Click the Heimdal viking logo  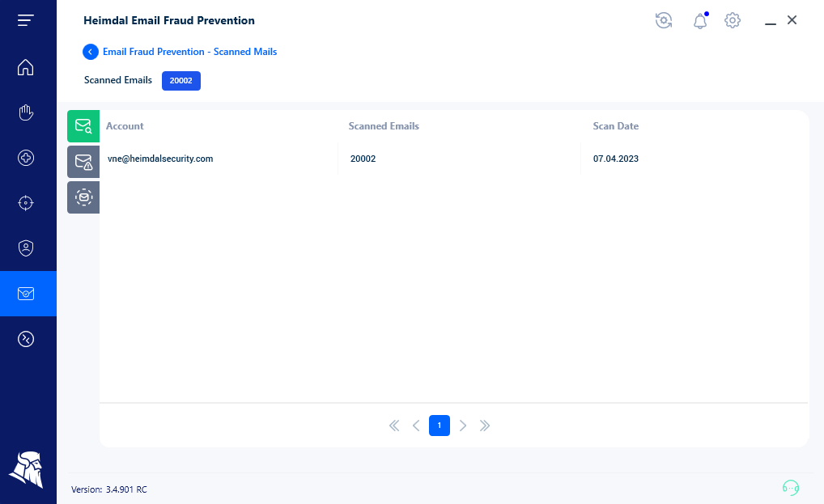[x=26, y=469]
